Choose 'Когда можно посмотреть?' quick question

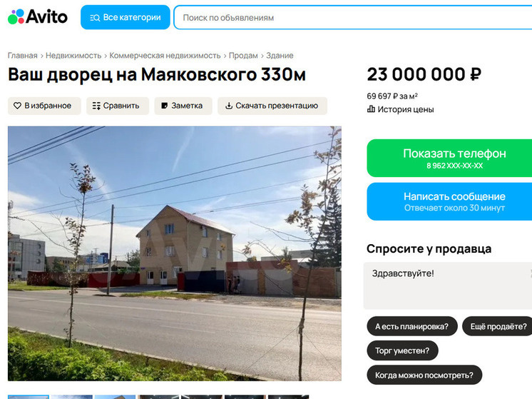tap(424, 375)
